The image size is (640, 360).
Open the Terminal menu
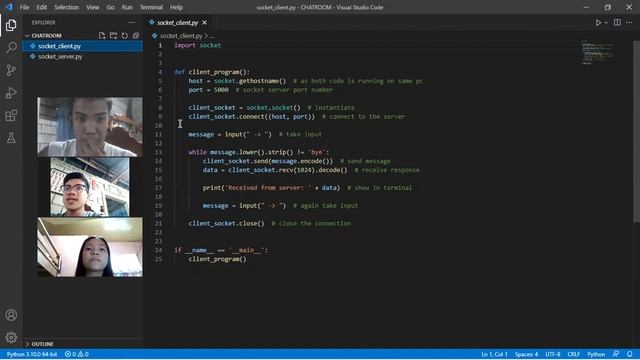pos(151,7)
